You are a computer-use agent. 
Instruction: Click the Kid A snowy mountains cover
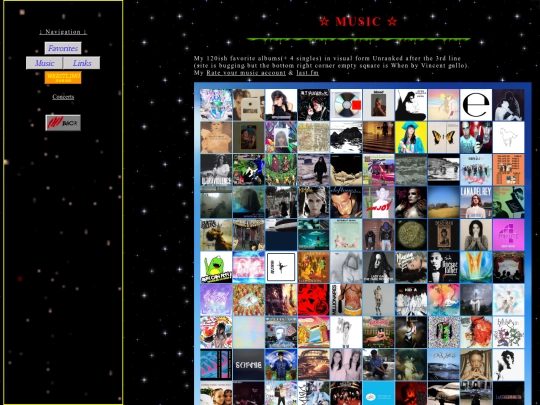(x=411, y=300)
